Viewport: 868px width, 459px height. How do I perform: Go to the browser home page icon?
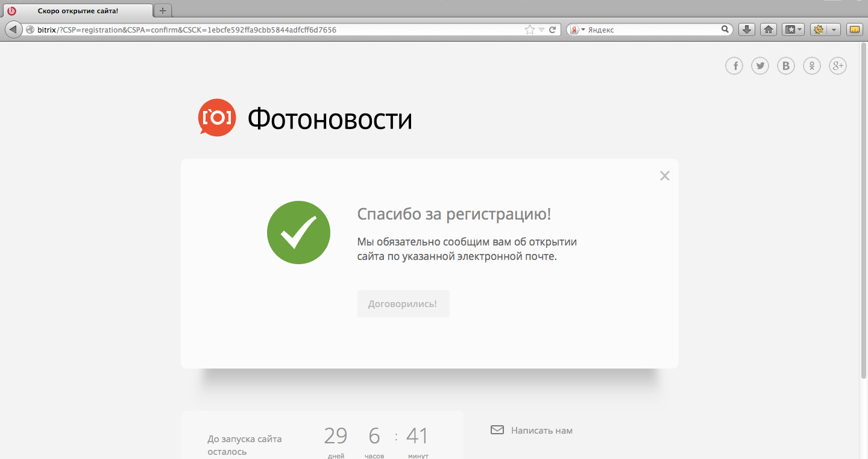768,30
